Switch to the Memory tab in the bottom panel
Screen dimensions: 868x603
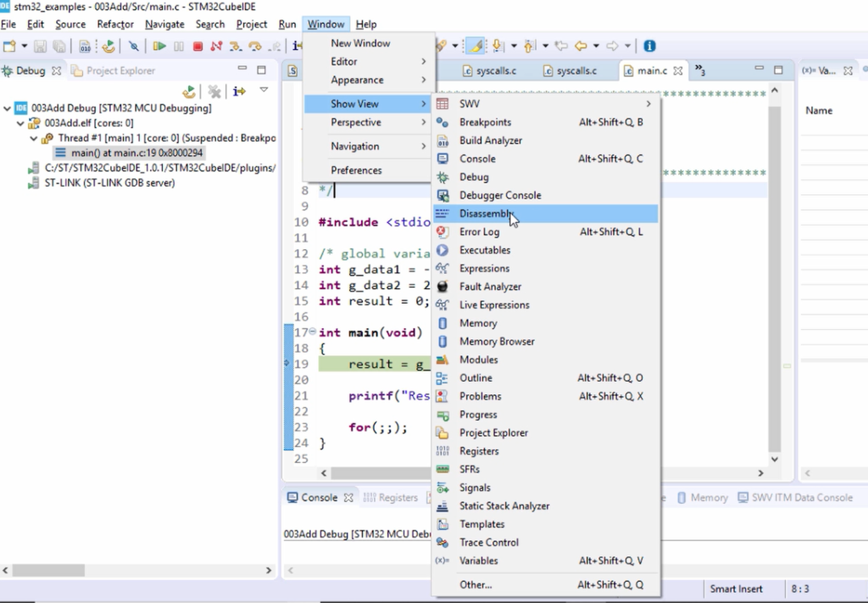point(703,498)
